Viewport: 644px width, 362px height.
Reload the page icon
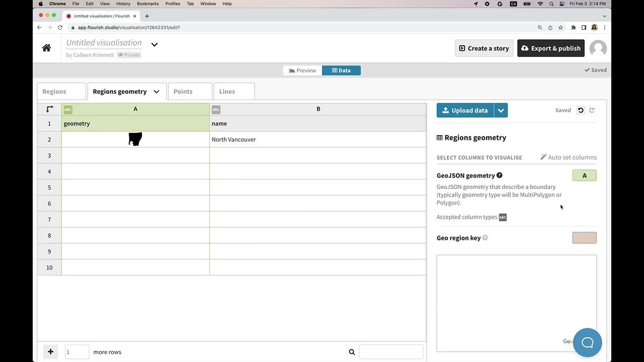(x=60, y=28)
